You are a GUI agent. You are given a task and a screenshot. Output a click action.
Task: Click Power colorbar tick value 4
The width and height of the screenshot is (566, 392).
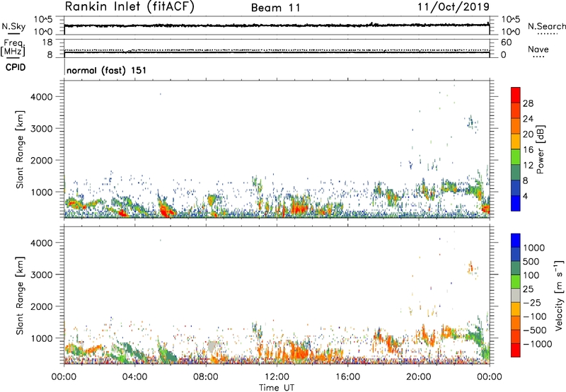(x=526, y=196)
